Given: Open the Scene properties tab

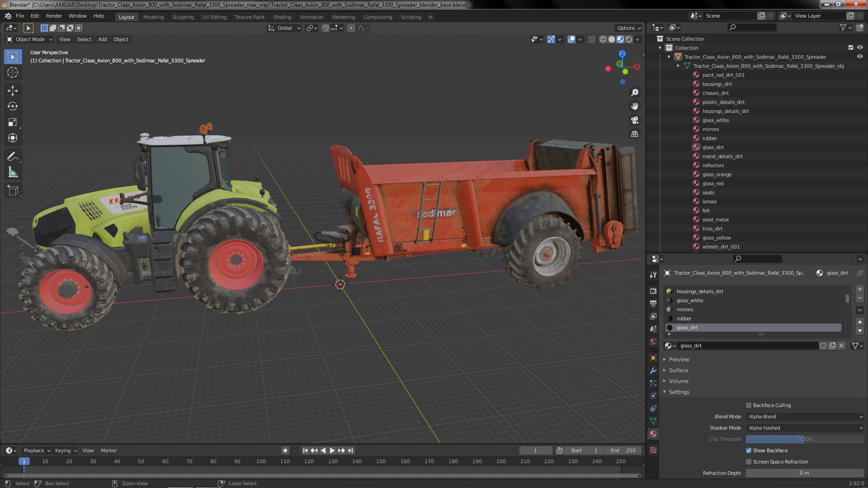Looking at the screenshot, I should click(653, 328).
